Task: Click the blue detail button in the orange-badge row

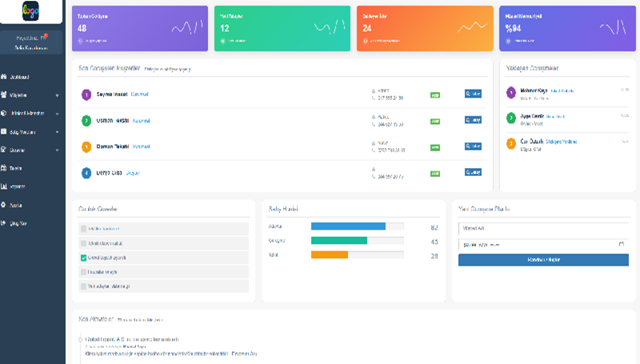Action: (x=473, y=146)
